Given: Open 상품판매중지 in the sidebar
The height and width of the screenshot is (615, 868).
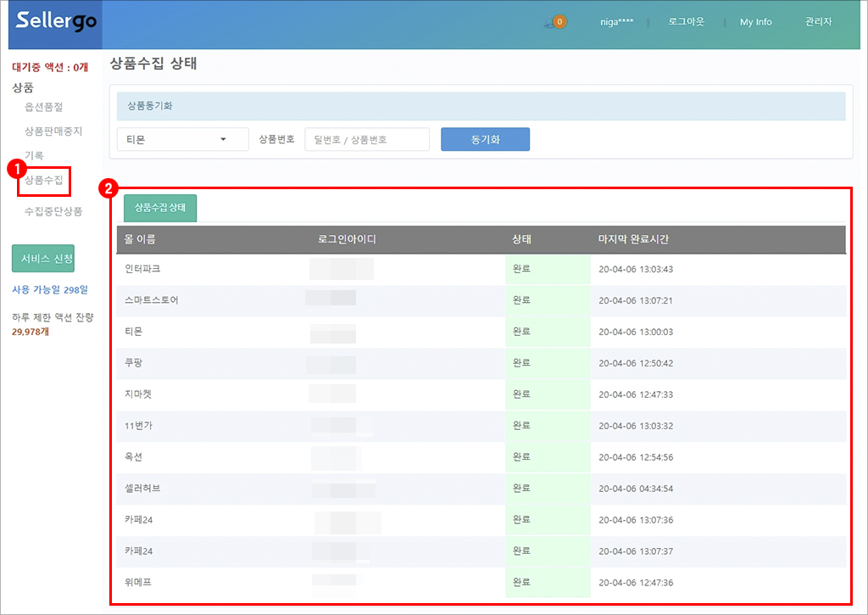Looking at the screenshot, I should coord(53,131).
